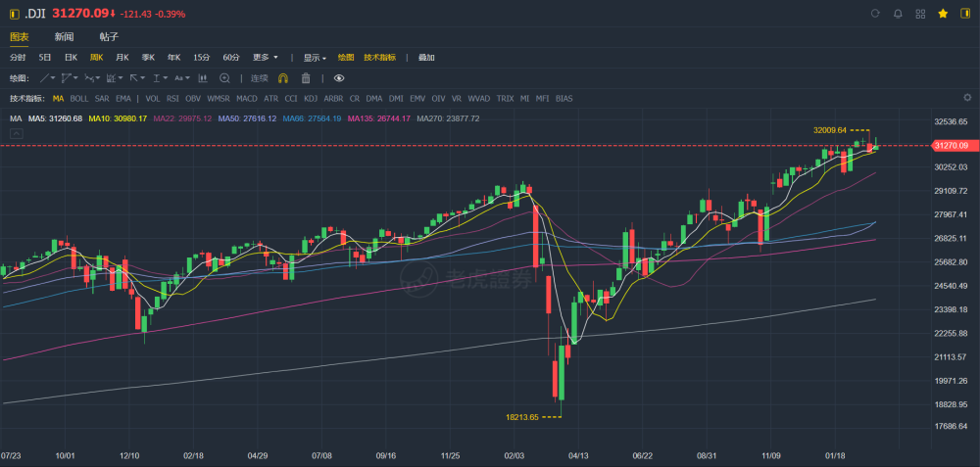Click the notification bell icon
980x467 pixels.
coord(898,13)
